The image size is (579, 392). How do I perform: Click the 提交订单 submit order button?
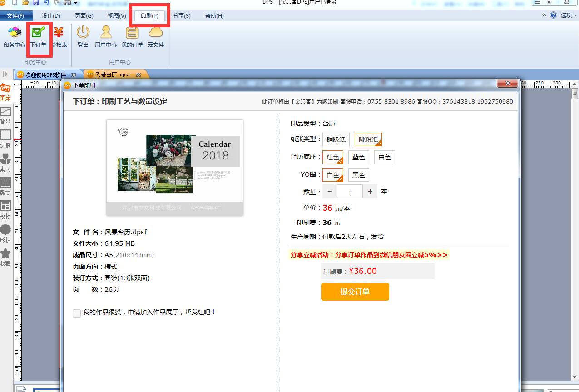[355, 292]
